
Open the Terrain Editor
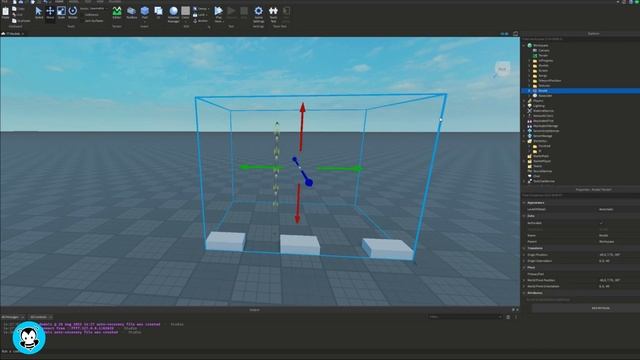[x=117, y=12]
